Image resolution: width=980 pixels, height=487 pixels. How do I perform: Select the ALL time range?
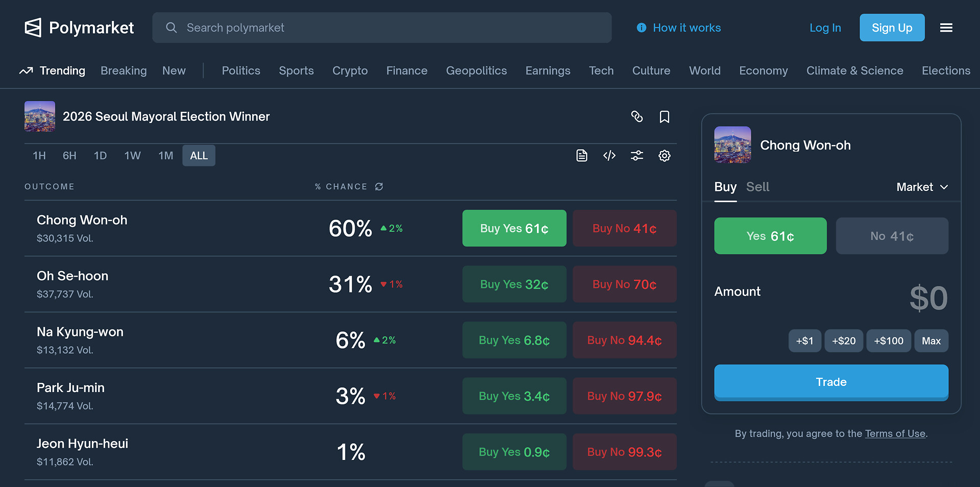tap(199, 156)
